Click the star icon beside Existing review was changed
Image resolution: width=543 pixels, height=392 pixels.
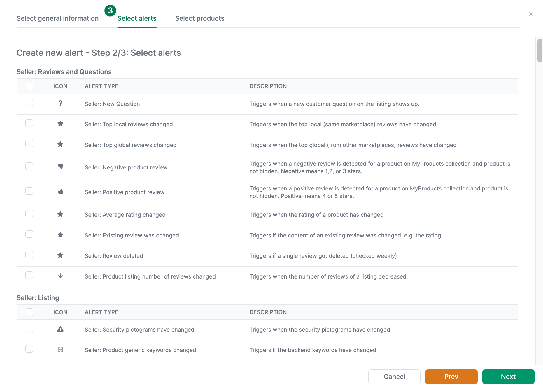[60, 235]
